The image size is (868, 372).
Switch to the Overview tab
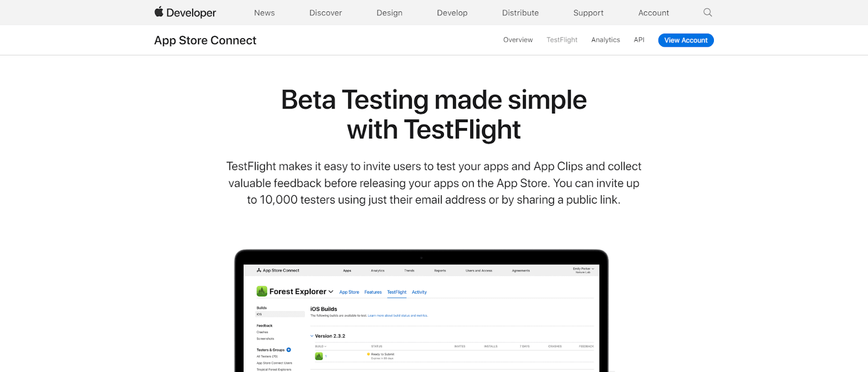pyautogui.click(x=518, y=40)
